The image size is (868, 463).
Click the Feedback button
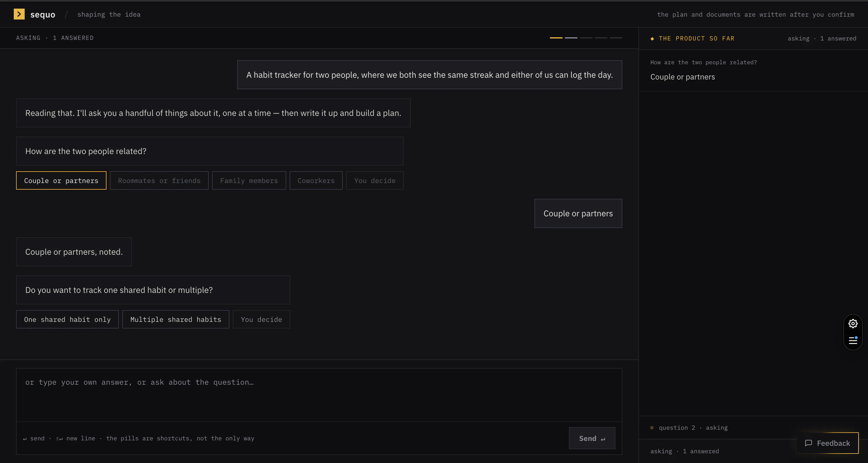(x=828, y=443)
